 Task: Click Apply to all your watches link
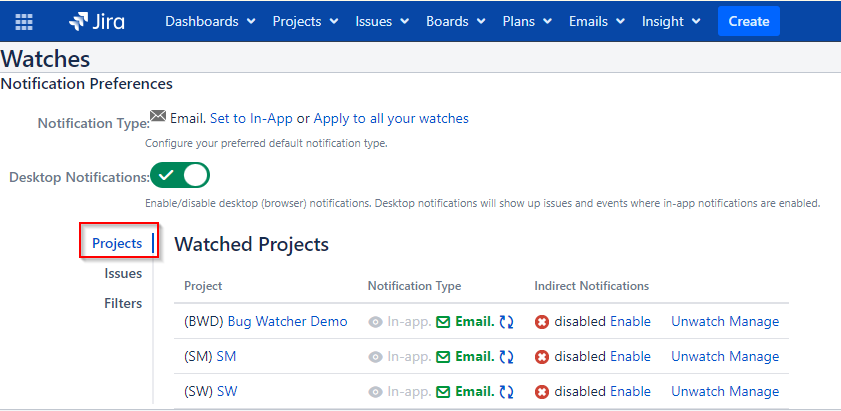(x=391, y=119)
